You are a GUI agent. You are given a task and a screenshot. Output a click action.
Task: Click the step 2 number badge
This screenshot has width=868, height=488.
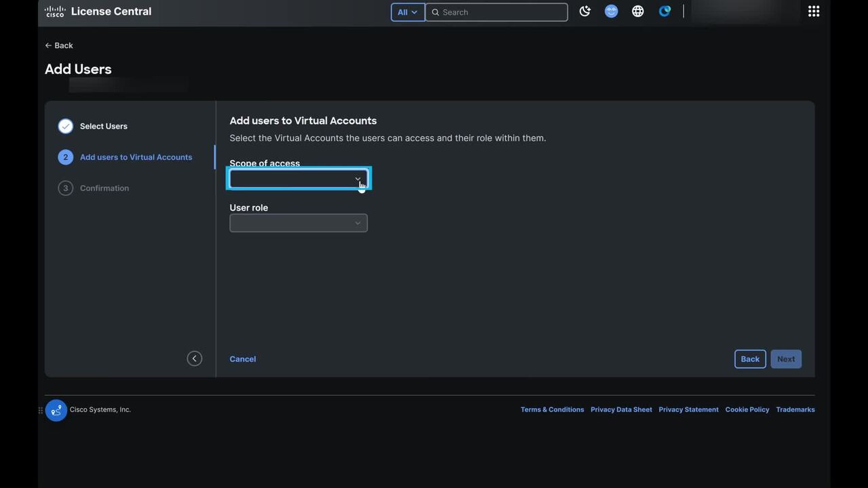point(66,157)
